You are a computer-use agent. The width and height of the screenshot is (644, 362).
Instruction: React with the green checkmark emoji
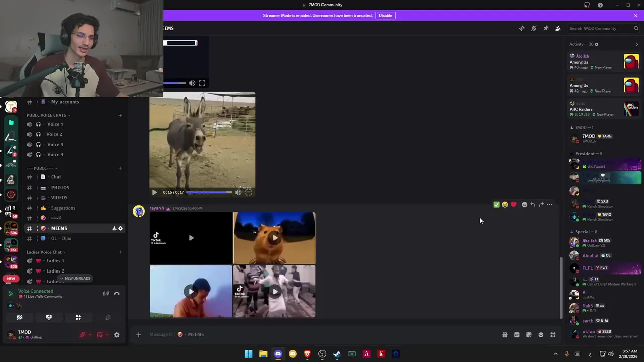[x=496, y=205]
